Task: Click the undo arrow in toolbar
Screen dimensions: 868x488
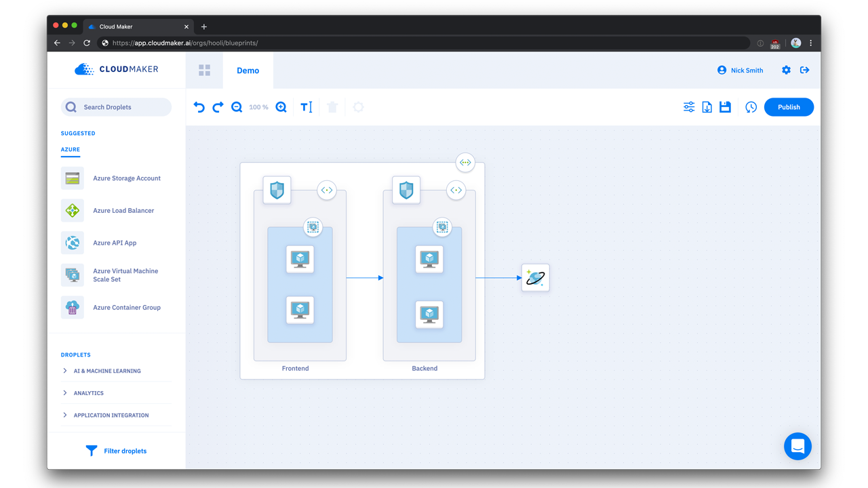Action: [199, 107]
